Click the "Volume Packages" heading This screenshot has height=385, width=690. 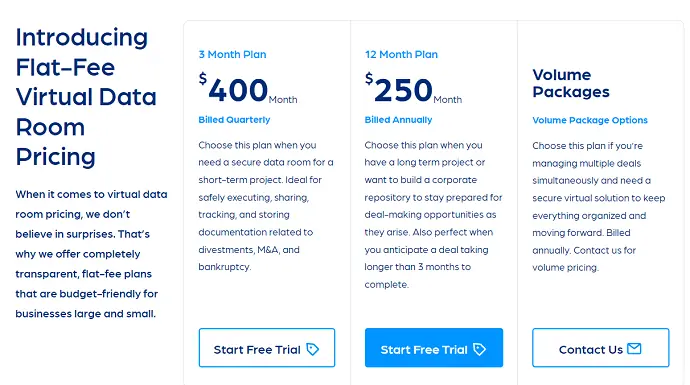[571, 83]
